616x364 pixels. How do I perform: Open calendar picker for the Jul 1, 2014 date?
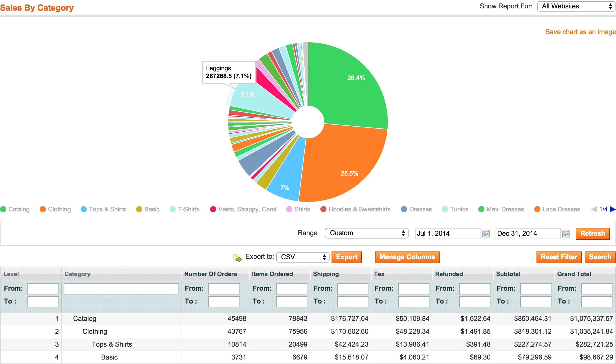[486, 234]
